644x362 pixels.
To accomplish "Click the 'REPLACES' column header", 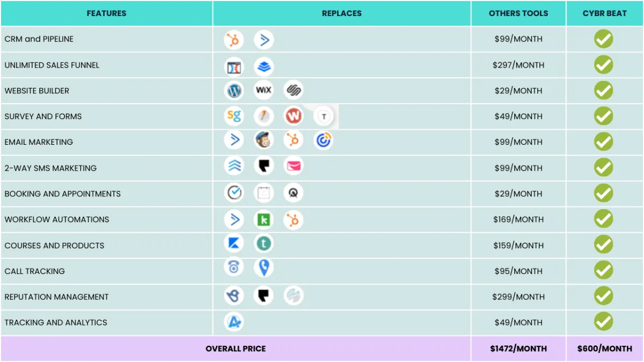I will 342,13.
